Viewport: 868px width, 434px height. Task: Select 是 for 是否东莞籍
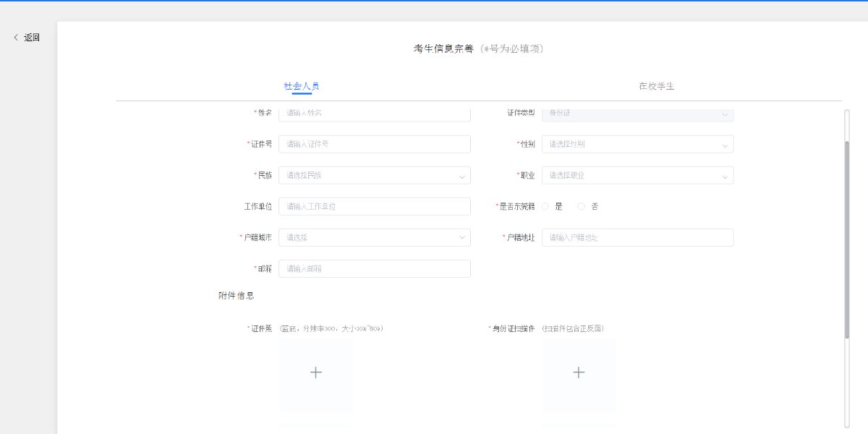pyautogui.click(x=545, y=206)
